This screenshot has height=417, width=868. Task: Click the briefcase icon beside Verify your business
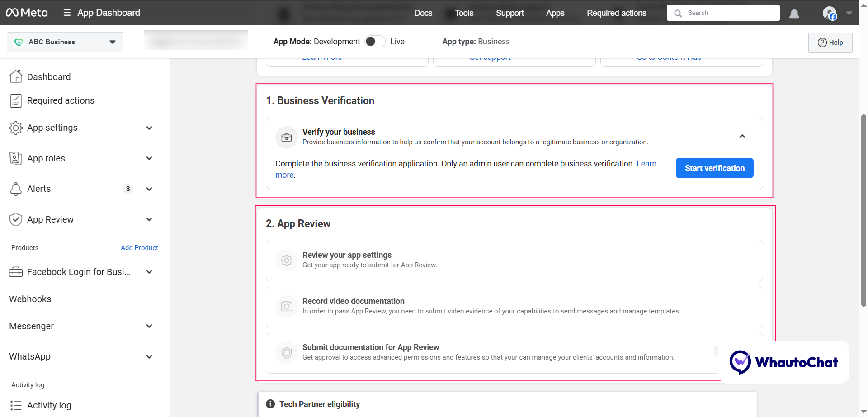tap(286, 137)
